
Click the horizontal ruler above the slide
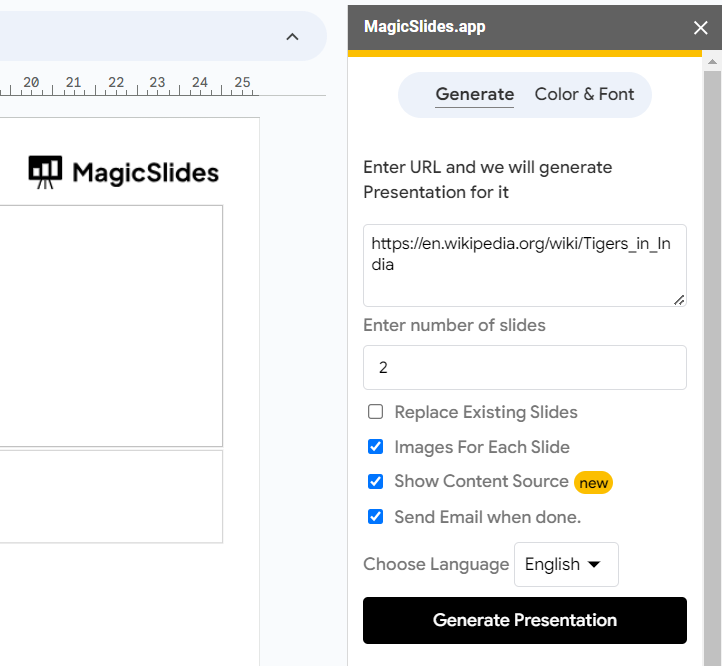130,85
